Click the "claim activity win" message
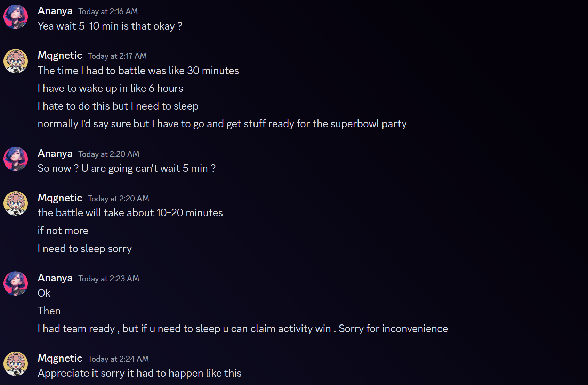Viewport: 588px width, 385px height. pos(242,329)
